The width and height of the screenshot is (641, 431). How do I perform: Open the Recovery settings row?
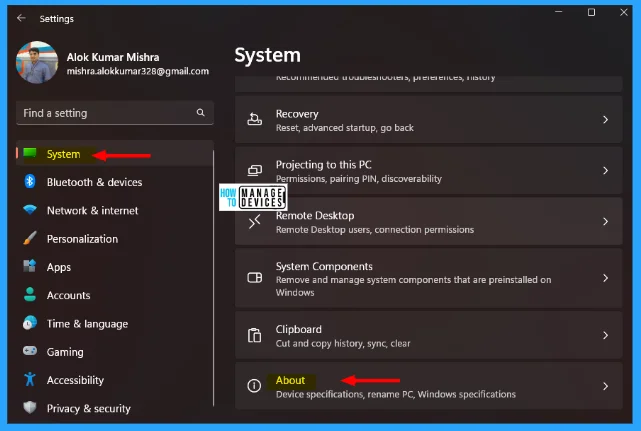pyautogui.click(x=428, y=119)
